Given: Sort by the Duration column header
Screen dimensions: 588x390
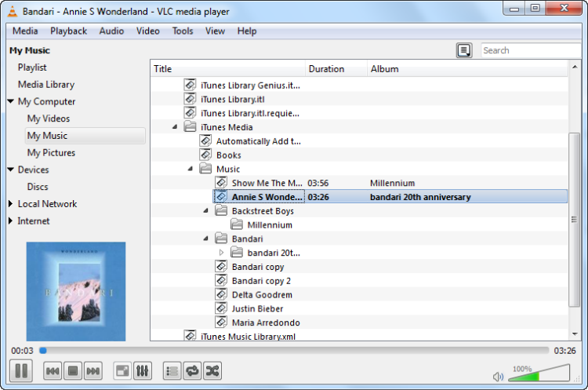Looking at the screenshot, I should click(x=336, y=69).
